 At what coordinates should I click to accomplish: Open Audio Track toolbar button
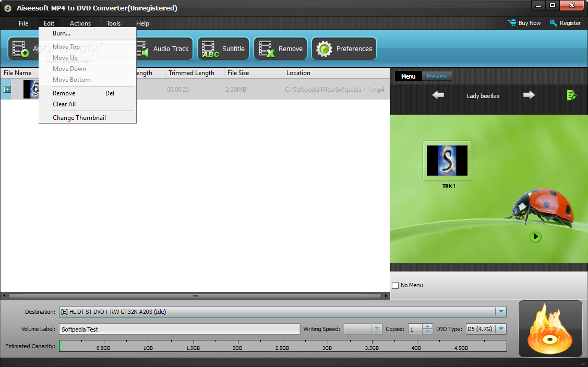tap(165, 48)
